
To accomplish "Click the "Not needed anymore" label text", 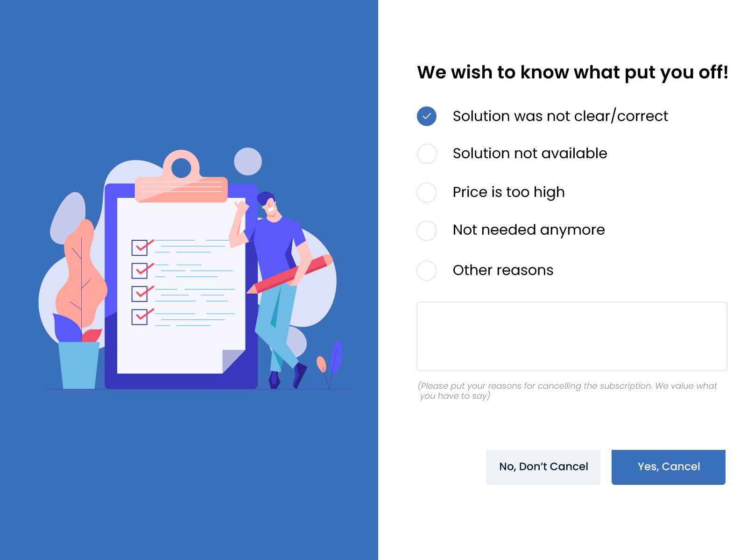I will (x=529, y=230).
